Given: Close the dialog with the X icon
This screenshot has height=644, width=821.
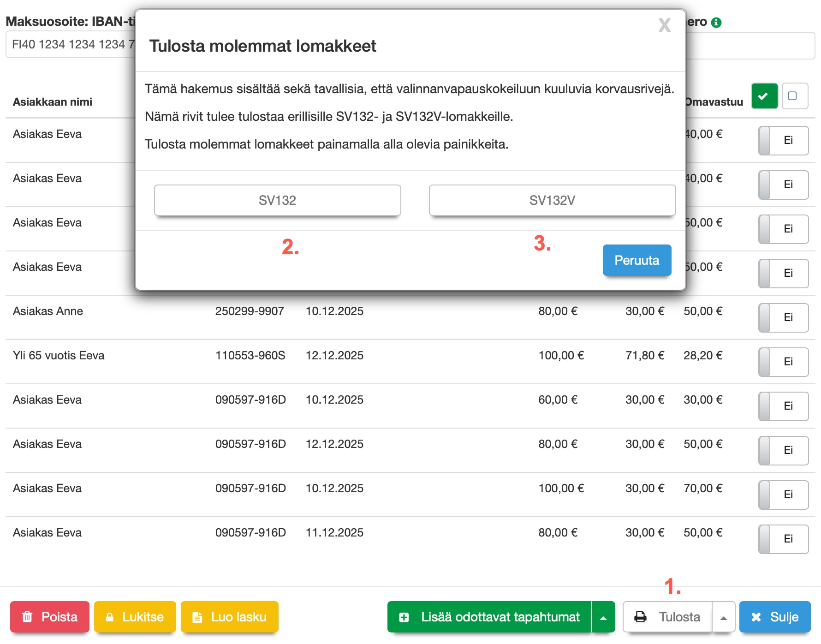Looking at the screenshot, I should click(x=664, y=25).
